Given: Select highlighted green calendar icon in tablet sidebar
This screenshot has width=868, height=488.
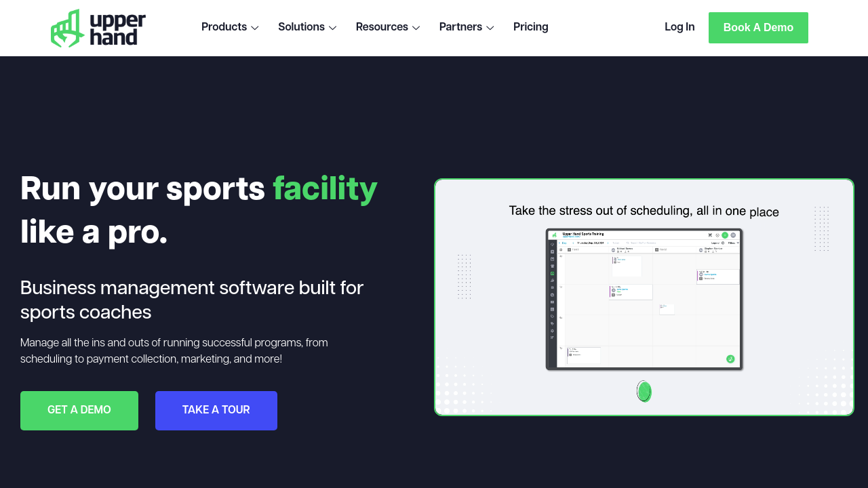Looking at the screenshot, I should point(553,273).
